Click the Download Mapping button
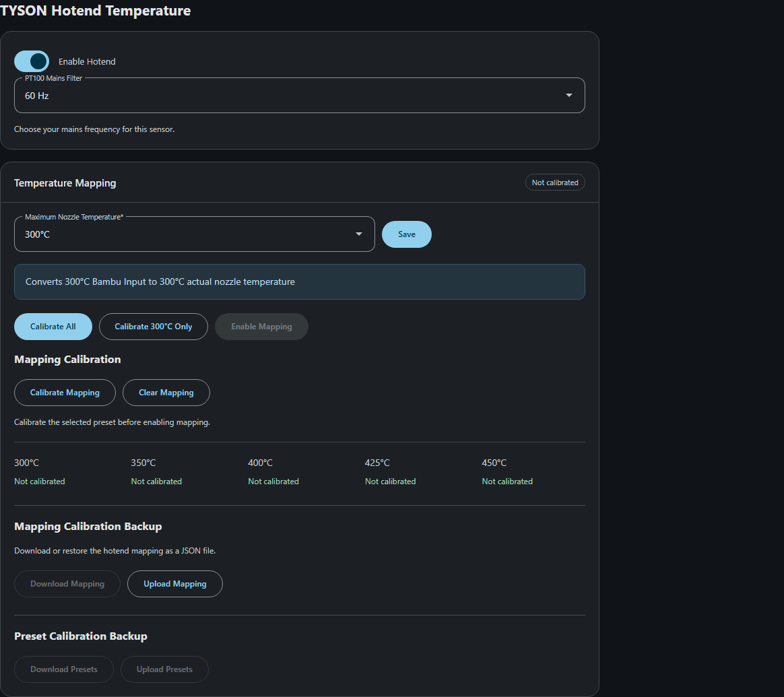Viewport: 784px width, 697px height. tap(67, 583)
